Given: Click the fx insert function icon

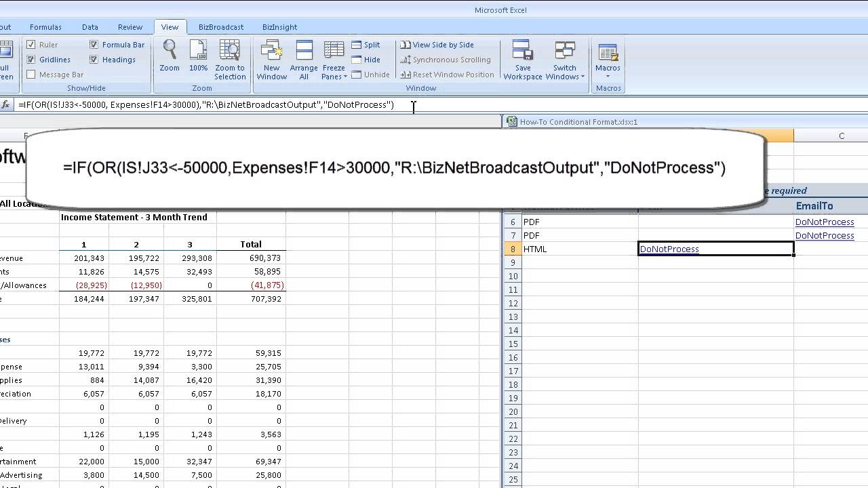Looking at the screenshot, I should click(5, 104).
